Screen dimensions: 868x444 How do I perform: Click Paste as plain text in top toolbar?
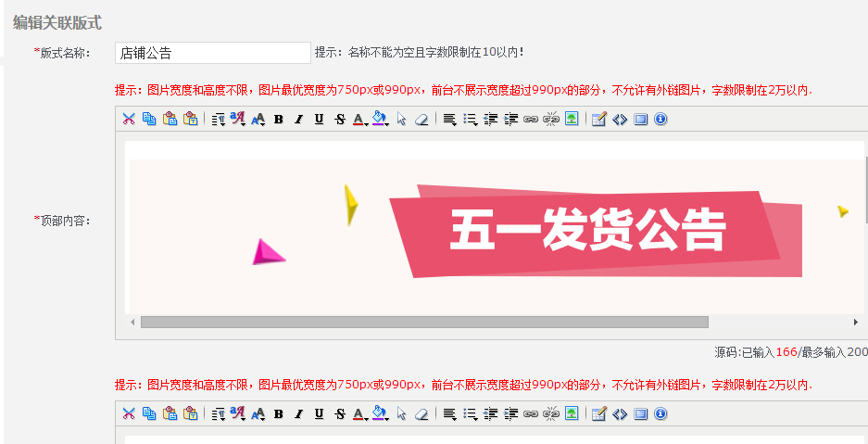[x=190, y=119]
